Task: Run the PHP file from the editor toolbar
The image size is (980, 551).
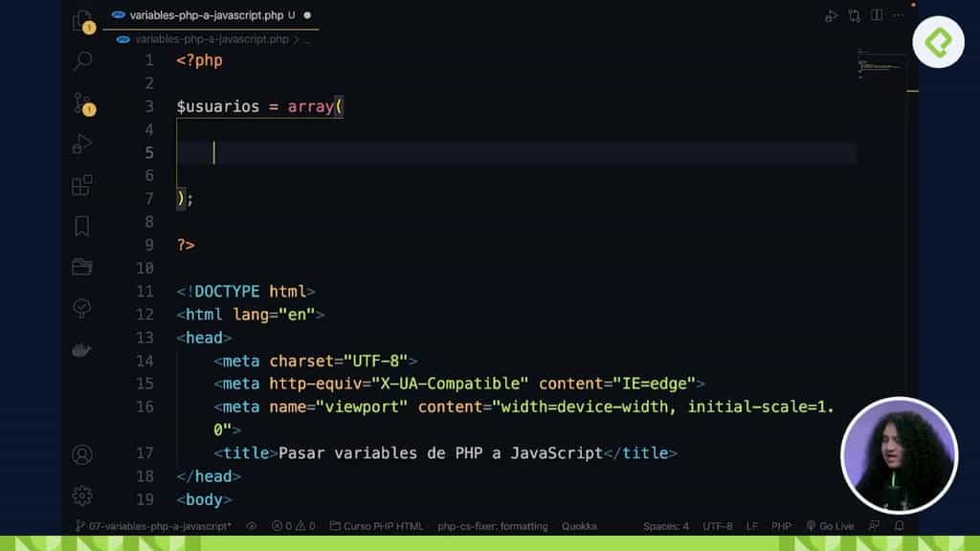Action: (831, 15)
